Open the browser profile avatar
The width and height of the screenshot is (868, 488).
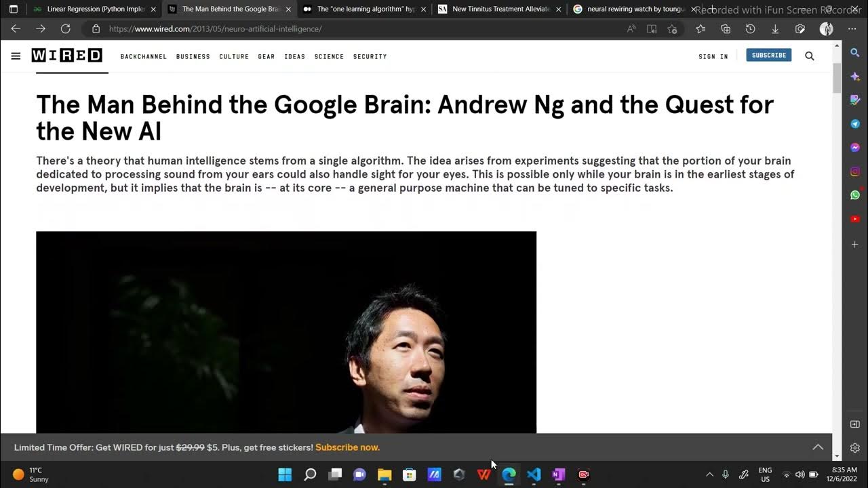[x=826, y=29]
